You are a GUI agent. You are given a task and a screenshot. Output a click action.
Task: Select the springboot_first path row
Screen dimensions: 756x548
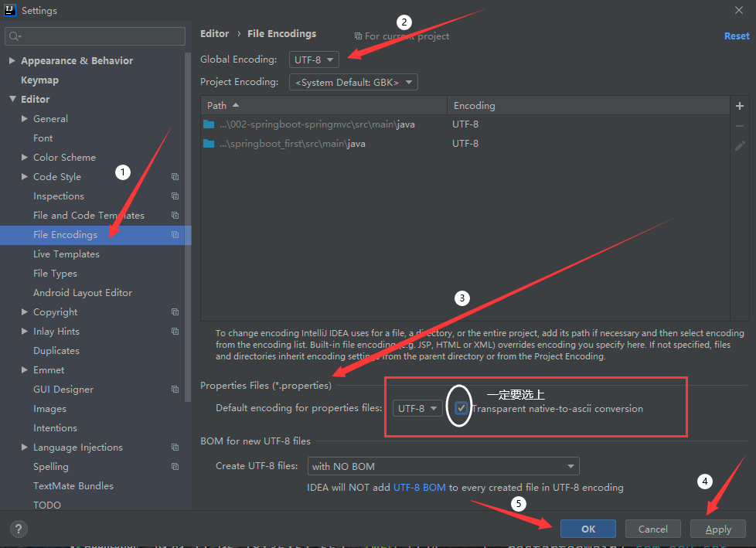[465, 144]
